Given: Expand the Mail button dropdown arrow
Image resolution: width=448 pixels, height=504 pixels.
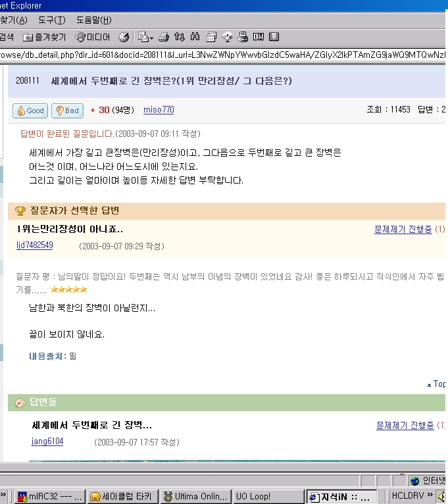Looking at the screenshot, I should pos(151,38).
